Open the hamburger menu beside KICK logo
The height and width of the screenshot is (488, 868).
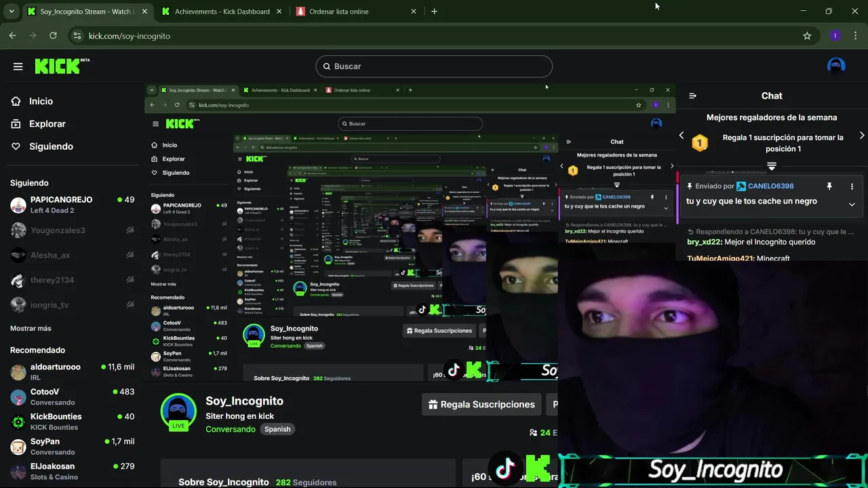18,66
